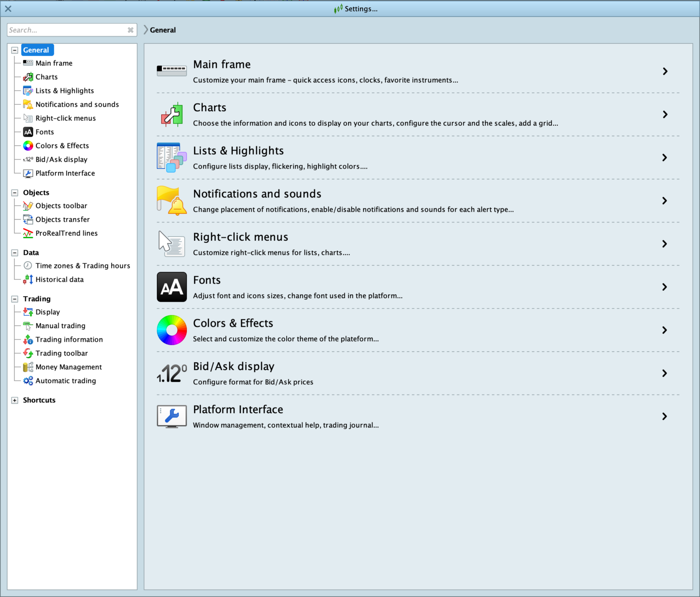Collapse the Objects tree section

[15, 193]
